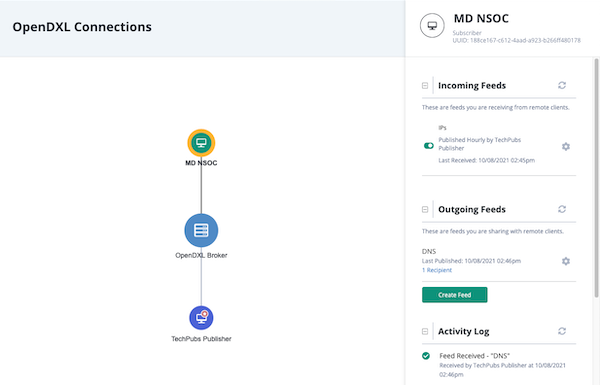The width and height of the screenshot is (600, 385).
Task: Click 'Last Received: 10/08/2021 02:45pm' text
Action: point(486,160)
